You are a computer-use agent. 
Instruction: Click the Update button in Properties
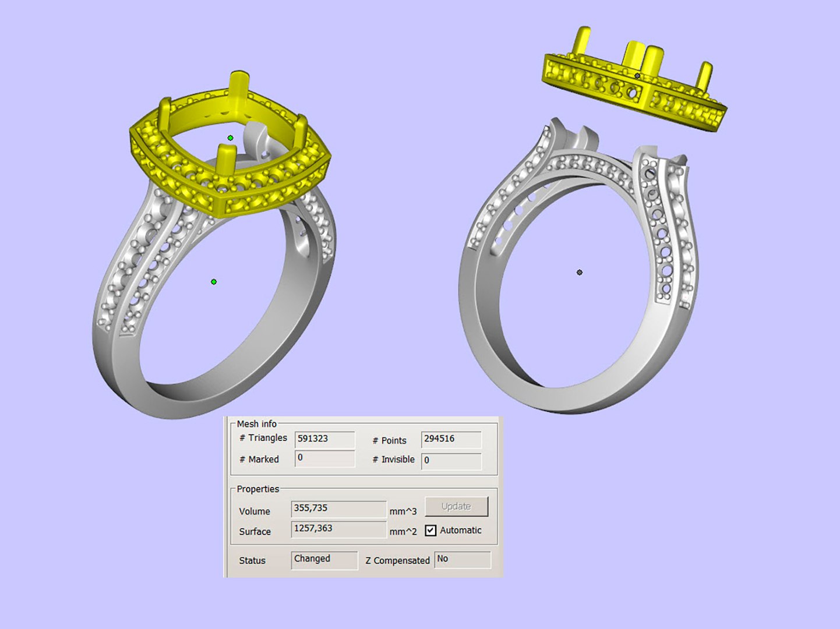tap(456, 506)
